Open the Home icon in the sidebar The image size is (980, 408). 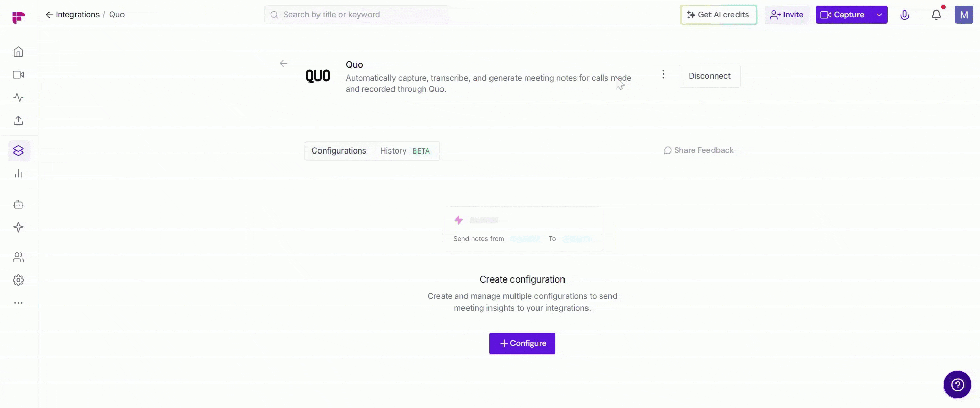(18, 52)
